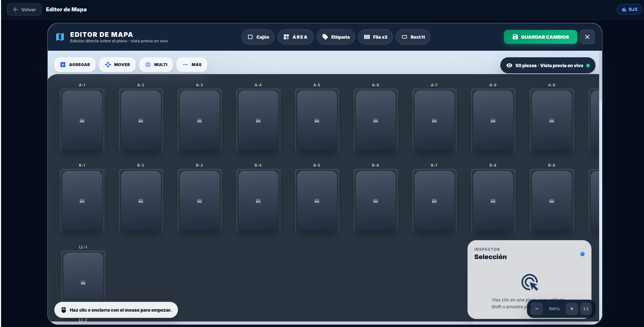Click the Editor de Mapa breadcrumb title
This screenshot has height=327, width=644.
(x=66, y=9)
